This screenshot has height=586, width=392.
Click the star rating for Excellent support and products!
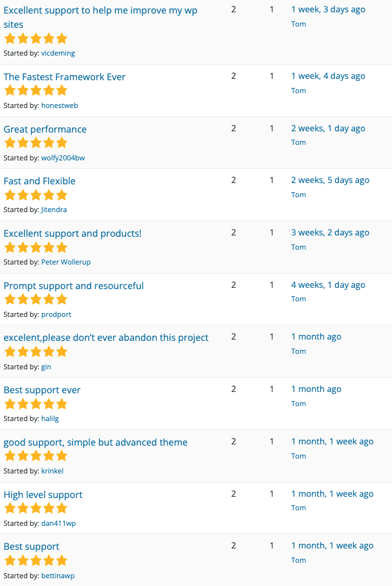point(36,247)
